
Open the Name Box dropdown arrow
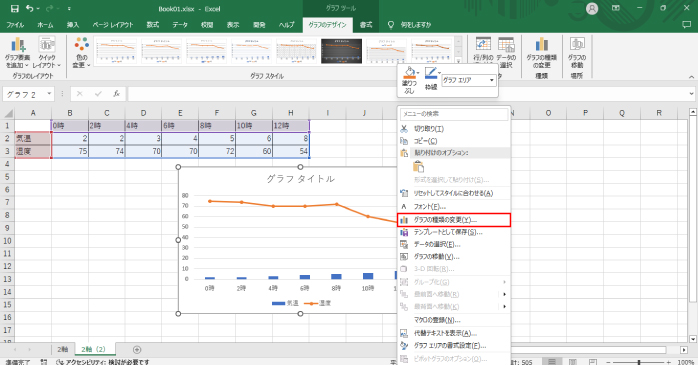click(49, 94)
